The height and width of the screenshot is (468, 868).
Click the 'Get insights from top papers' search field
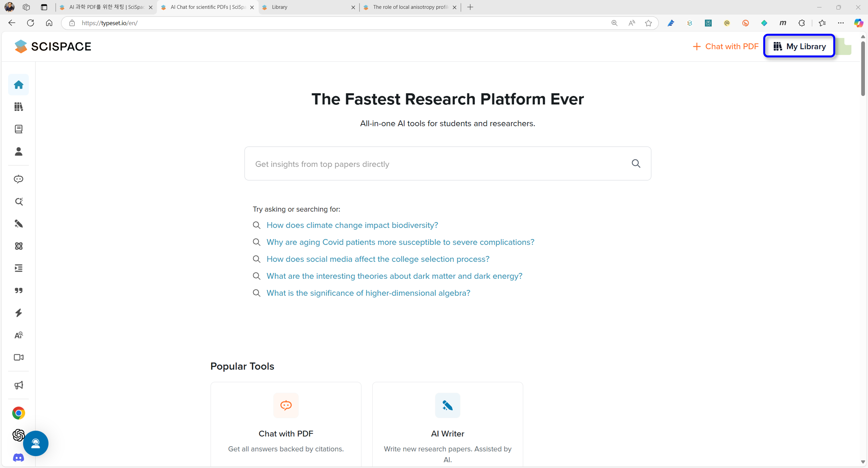point(447,163)
